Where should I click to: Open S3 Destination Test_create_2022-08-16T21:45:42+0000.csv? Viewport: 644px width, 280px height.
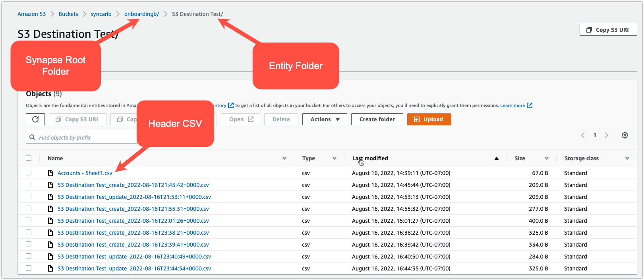133,185
